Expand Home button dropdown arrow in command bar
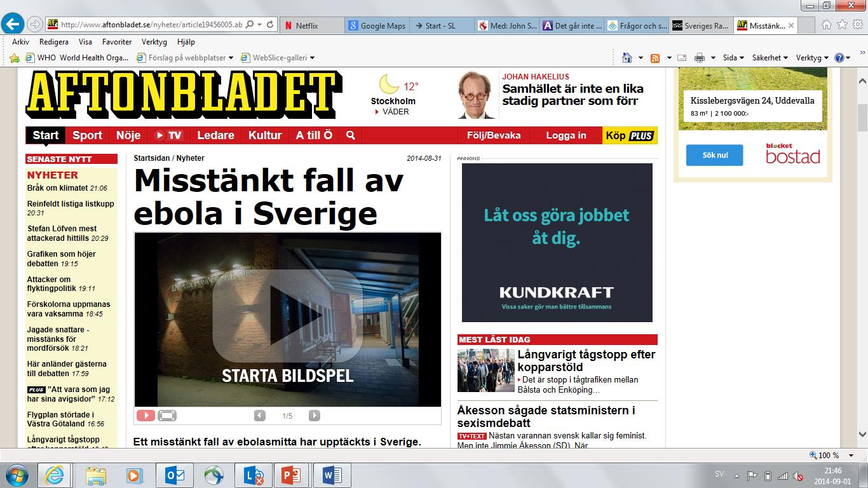Viewport: 868px width, 488px height. 641,58
